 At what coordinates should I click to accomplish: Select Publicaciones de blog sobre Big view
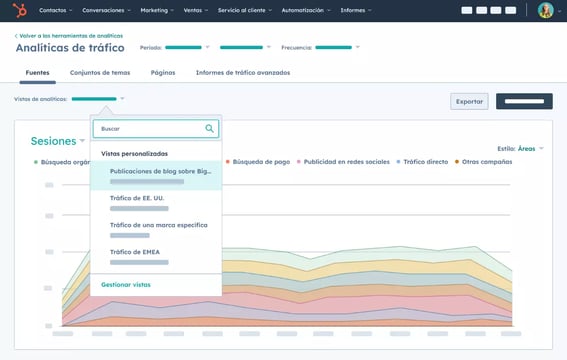click(x=156, y=176)
